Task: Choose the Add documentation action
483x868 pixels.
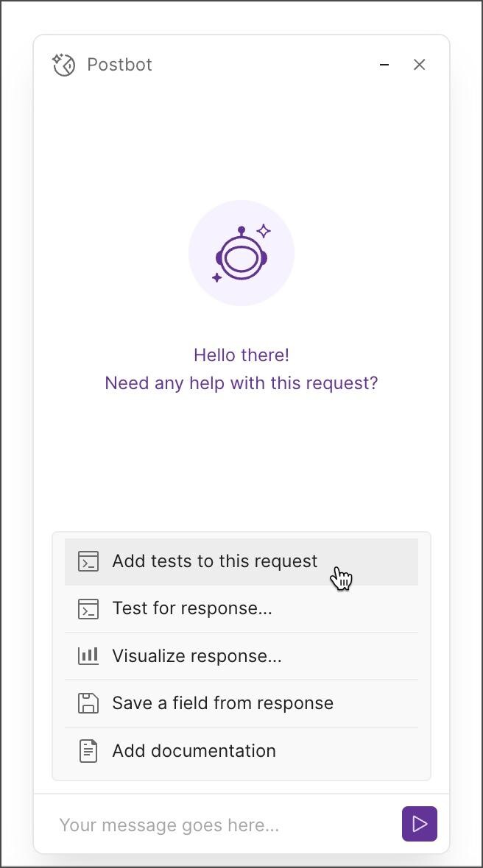Action: pos(194,750)
